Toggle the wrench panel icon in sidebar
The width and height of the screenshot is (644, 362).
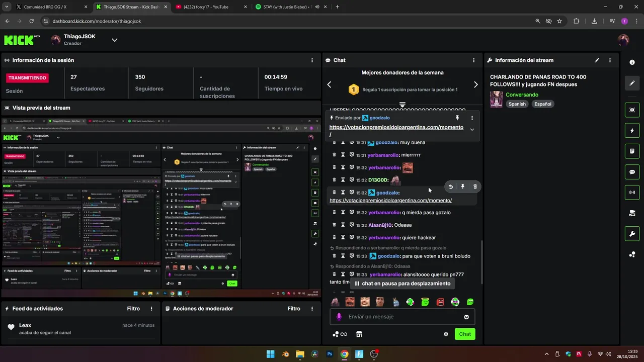632,234
